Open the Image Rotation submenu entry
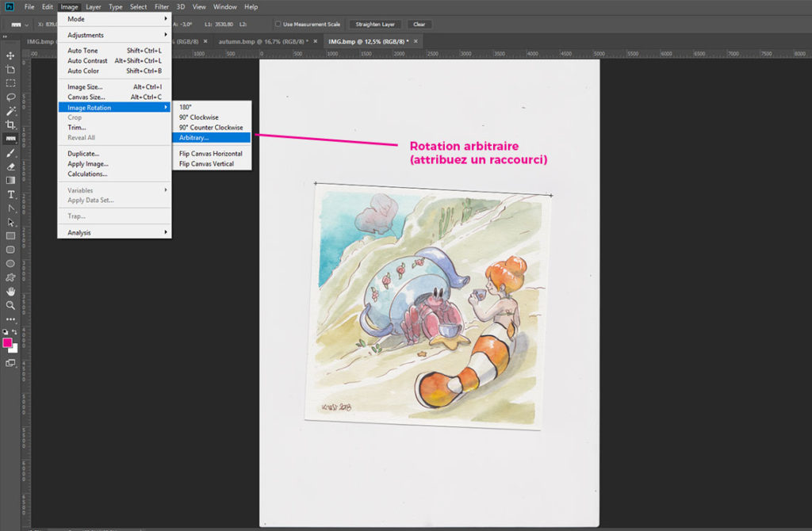Viewport: 812px width, 531px height. pyautogui.click(x=114, y=108)
